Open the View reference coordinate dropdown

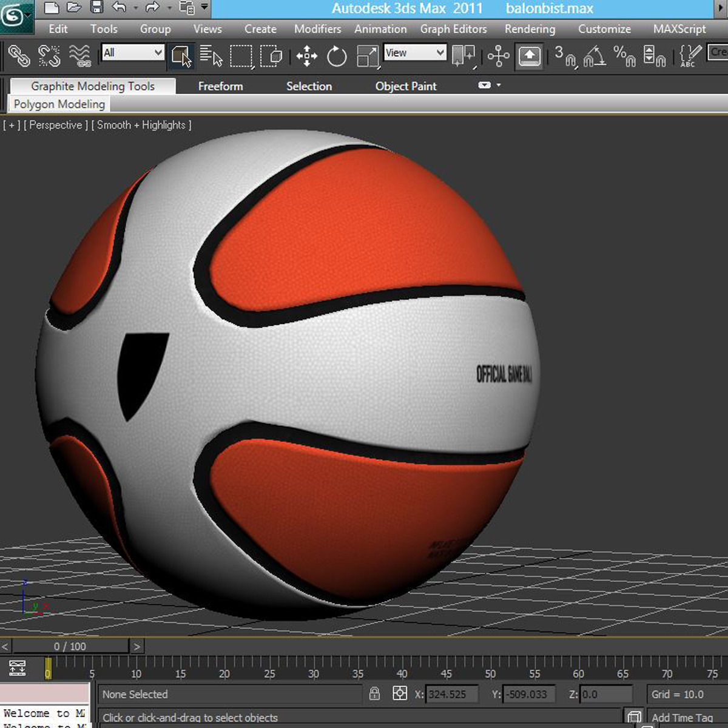point(416,52)
